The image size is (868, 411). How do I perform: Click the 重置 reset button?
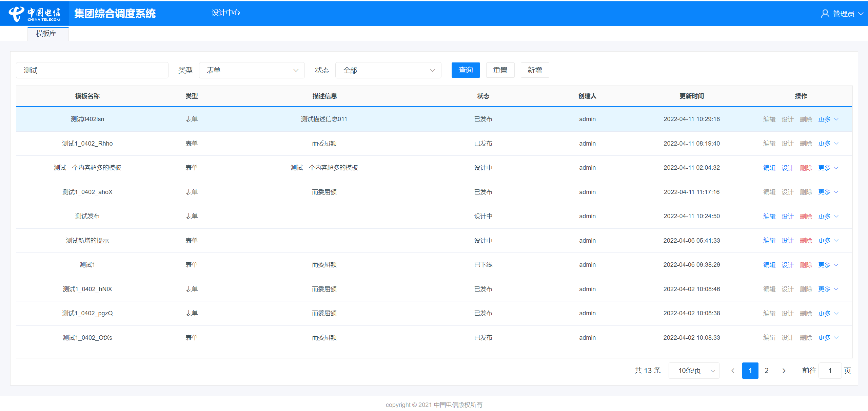500,70
